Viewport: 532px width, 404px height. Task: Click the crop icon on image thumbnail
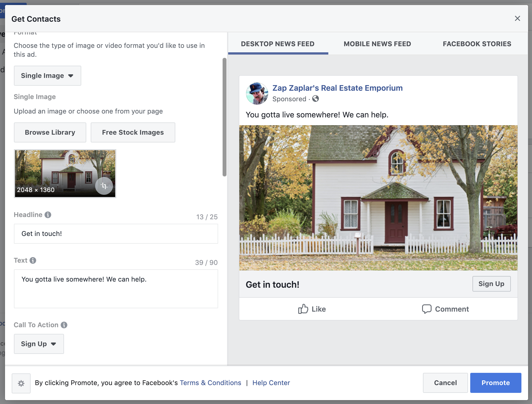[x=104, y=186]
